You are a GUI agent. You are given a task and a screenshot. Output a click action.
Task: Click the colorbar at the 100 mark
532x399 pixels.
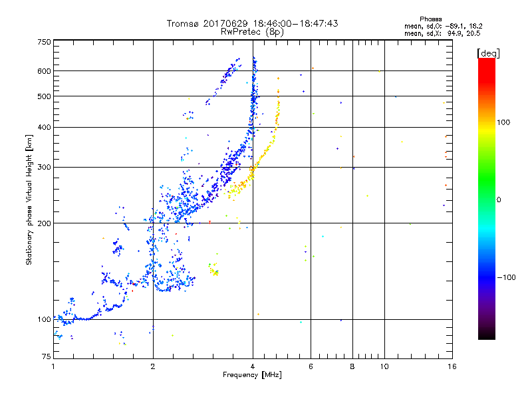point(487,122)
